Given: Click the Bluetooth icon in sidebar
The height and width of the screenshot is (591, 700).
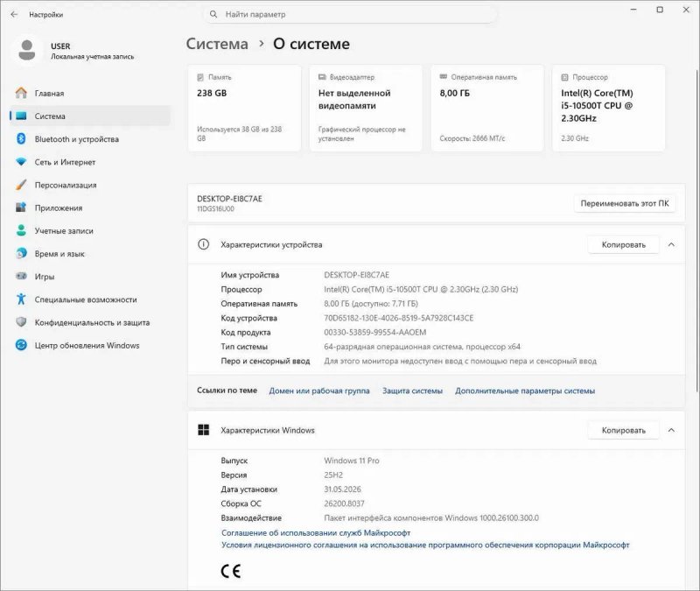Looking at the screenshot, I should pos(21,139).
